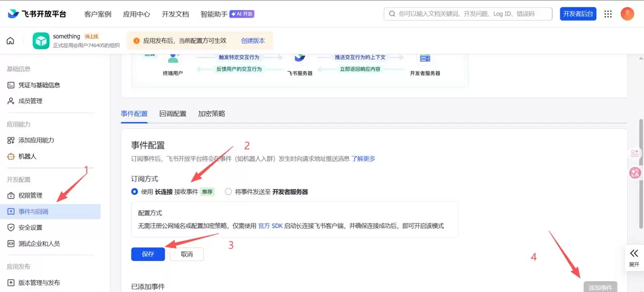This screenshot has width=644, height=292.
Task: Click the 了解更多 link
Action: tap(363, 159)
